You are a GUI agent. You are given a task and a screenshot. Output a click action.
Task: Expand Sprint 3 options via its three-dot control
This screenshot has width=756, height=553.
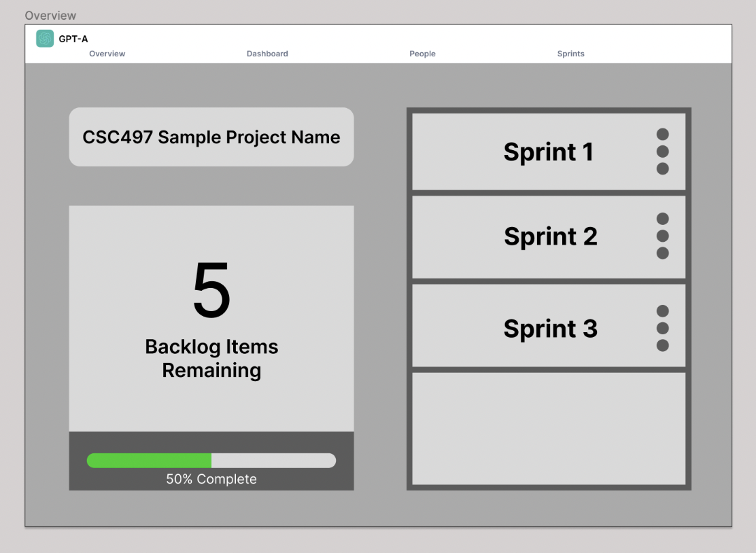click(x=663, y=328)
